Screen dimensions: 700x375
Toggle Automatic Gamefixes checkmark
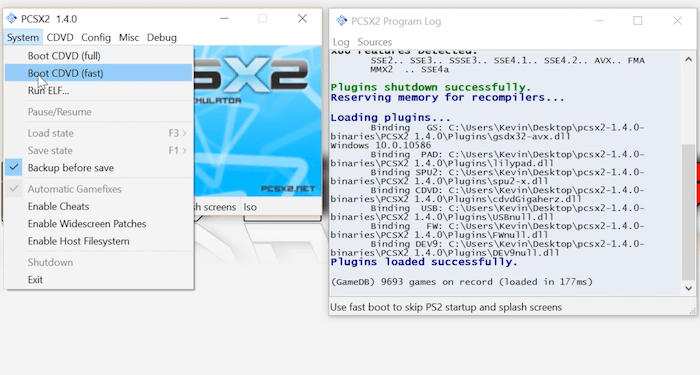click(x=14, y=189)
